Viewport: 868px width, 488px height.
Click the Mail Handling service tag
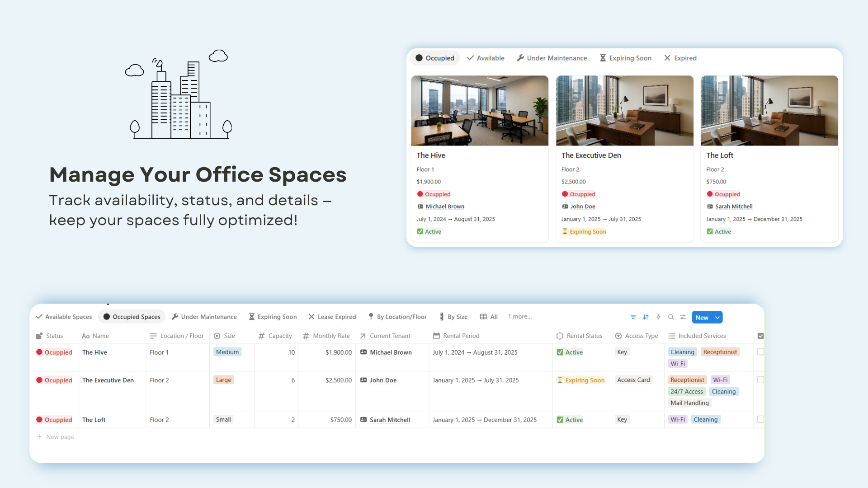[x=689, y=403]
